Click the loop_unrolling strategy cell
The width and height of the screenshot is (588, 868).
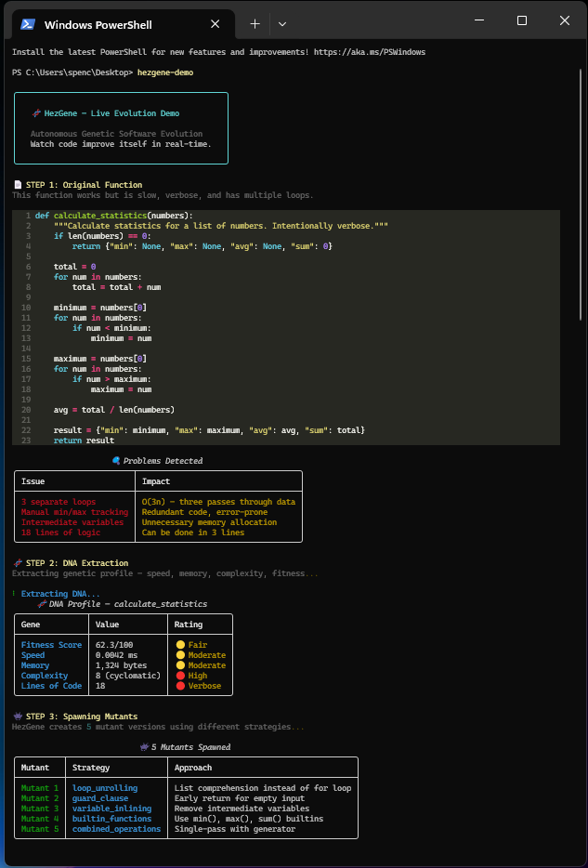click(x=105, y=788)
